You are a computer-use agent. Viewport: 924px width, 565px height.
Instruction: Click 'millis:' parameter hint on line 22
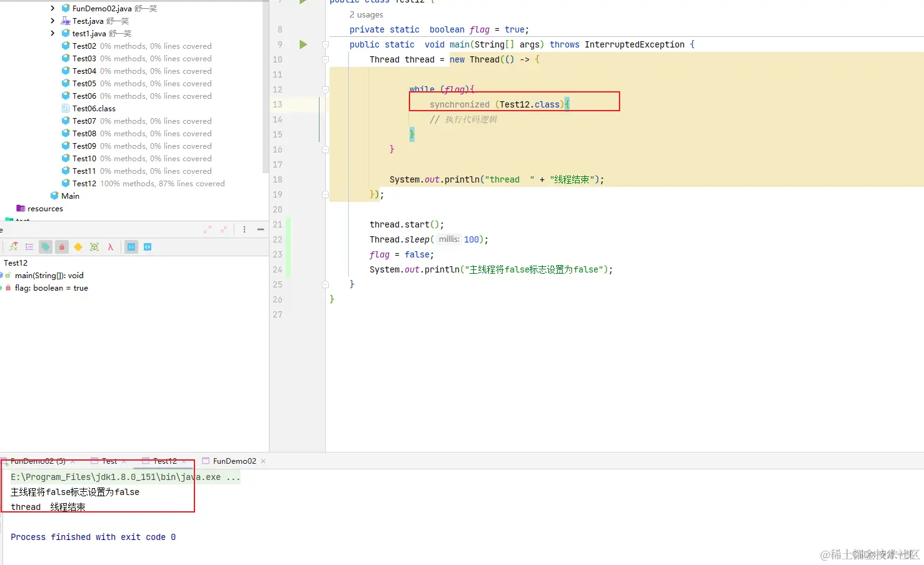[449, 239]
